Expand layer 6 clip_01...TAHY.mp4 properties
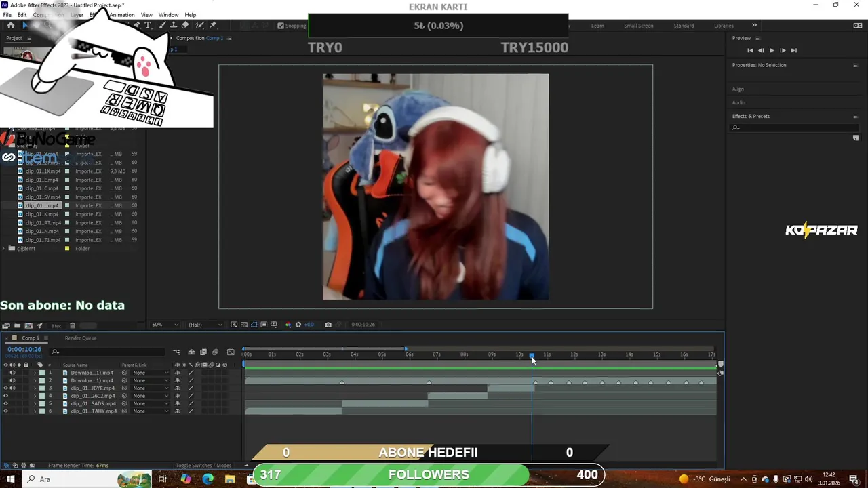 click(x=35, y=411)
